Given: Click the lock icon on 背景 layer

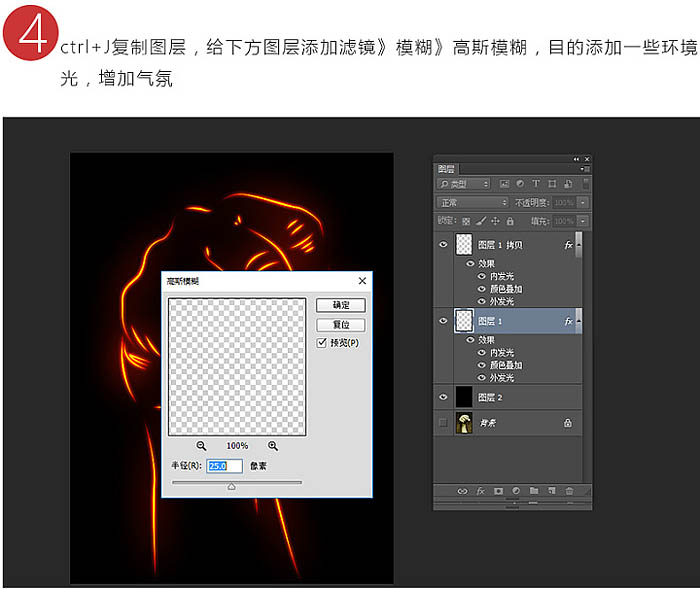Looking at the screenshot, I should coord(567,422).
